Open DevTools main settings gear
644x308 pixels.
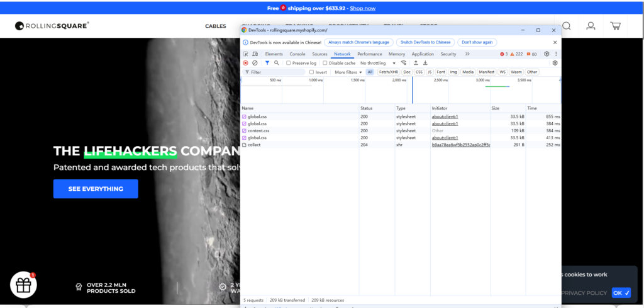[547, 54]
